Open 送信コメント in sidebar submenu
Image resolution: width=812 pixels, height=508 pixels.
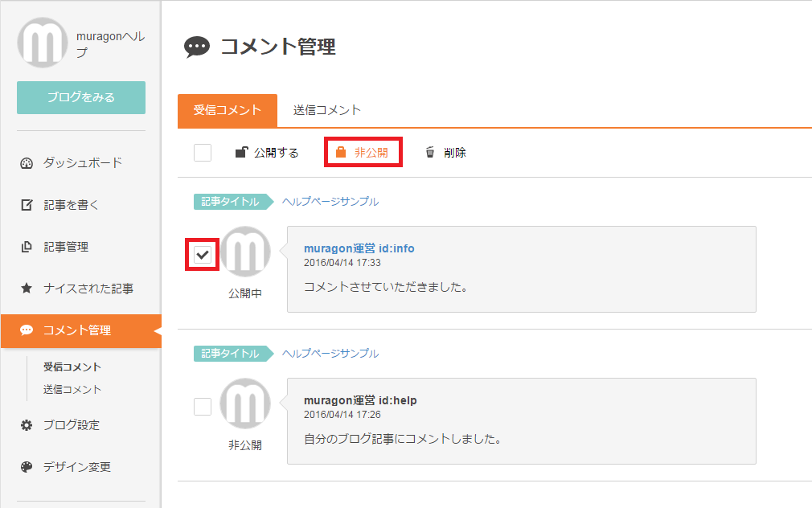pos(72,389)
